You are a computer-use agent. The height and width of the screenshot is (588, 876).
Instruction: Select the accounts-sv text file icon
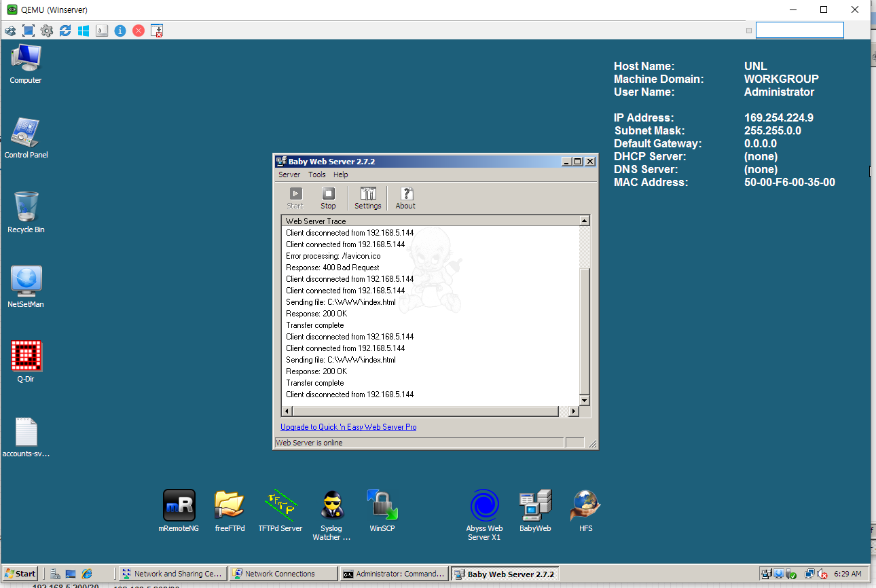pyautogui.click(x=26, y=438)
